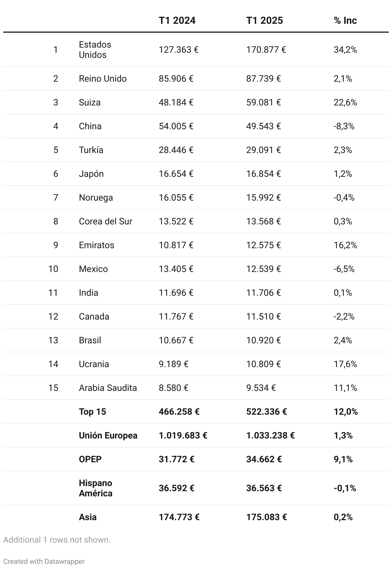The height and width of the screenshot is (569, 392).
Task: Select the Unión Europea total 1.033.238 €
Action: point(270,436)
